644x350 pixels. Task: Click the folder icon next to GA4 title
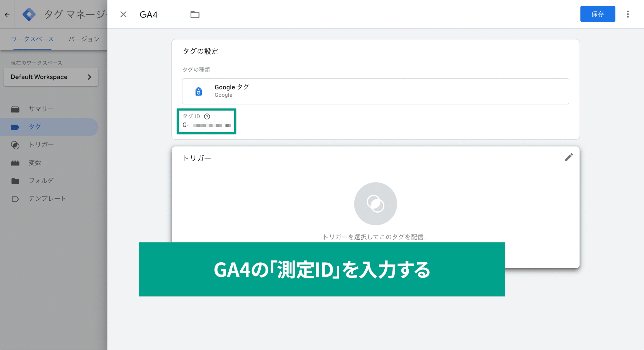tap(196, 14)
